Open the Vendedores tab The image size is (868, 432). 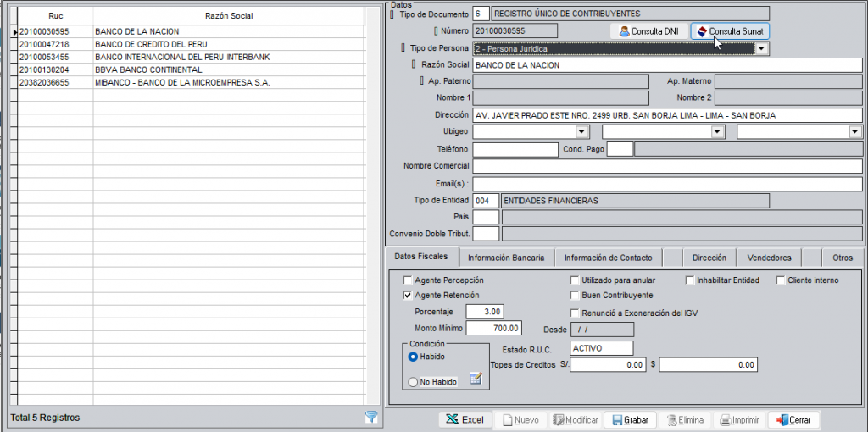point(769,258)
